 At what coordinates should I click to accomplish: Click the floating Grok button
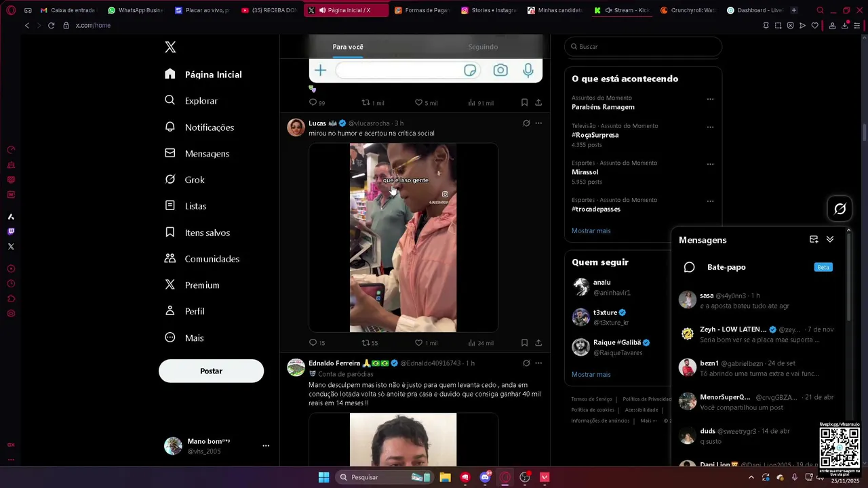[840, 209]
